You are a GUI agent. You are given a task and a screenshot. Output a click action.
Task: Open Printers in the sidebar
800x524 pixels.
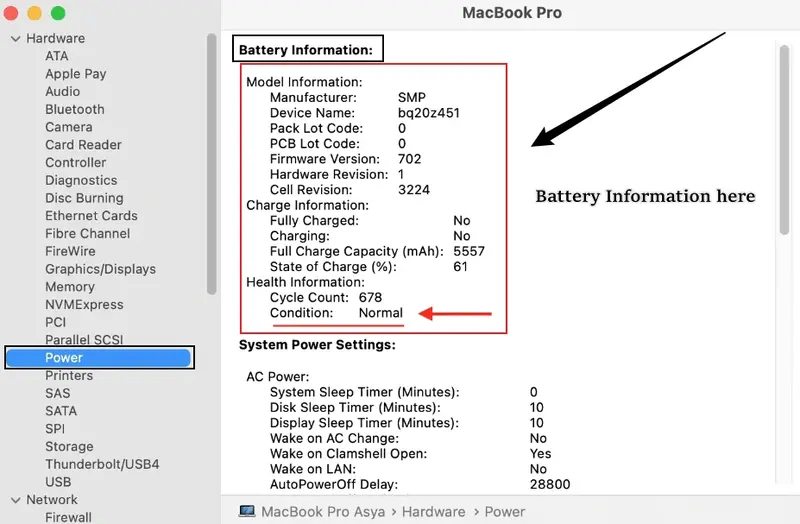(x=69, y=376)
